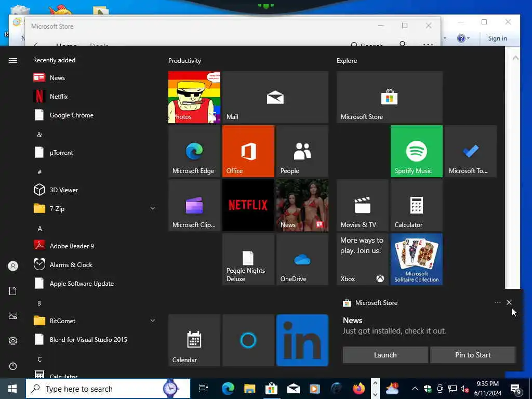The width and height of the screenshot is (532, 399).
Task: Click the taskbar search box
Action: point(108,389)
